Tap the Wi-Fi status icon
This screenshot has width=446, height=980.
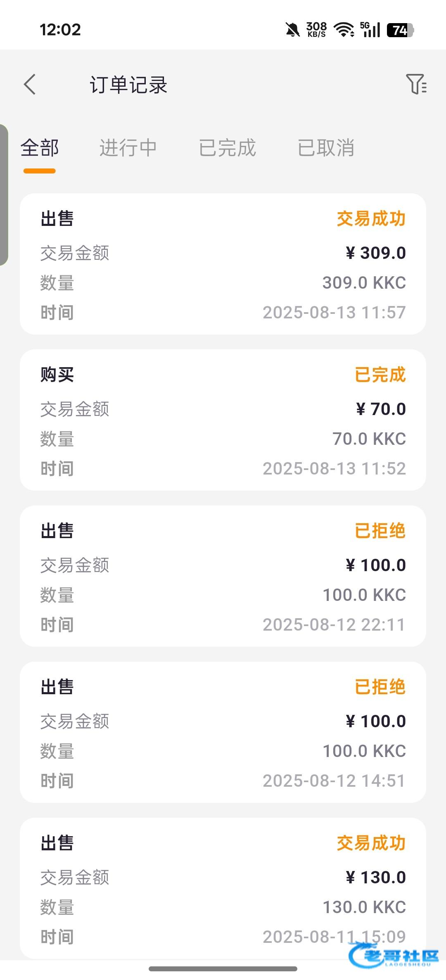(x=344, y=30)
